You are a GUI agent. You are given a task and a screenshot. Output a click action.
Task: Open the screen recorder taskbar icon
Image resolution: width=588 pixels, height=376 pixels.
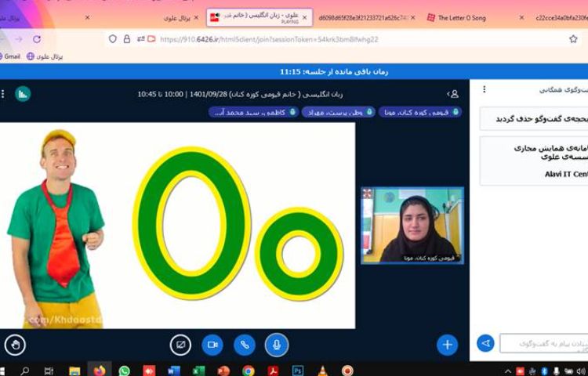tap(347, 371)
